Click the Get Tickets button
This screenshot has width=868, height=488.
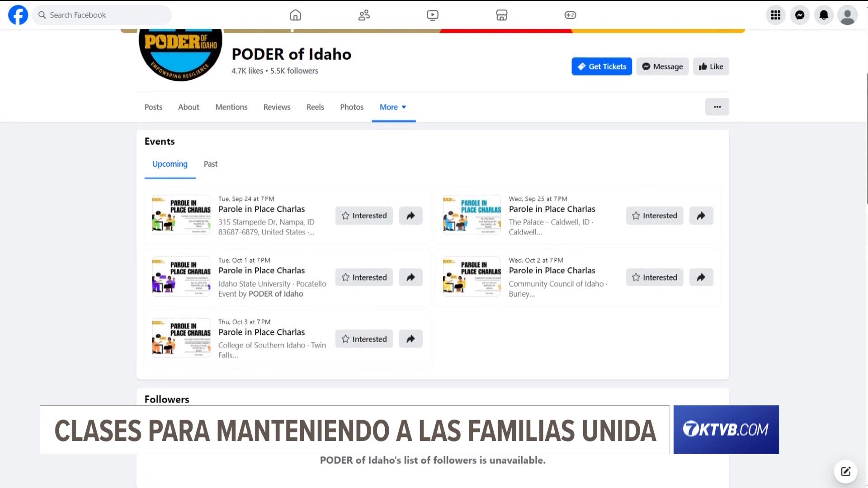point(602,66)
